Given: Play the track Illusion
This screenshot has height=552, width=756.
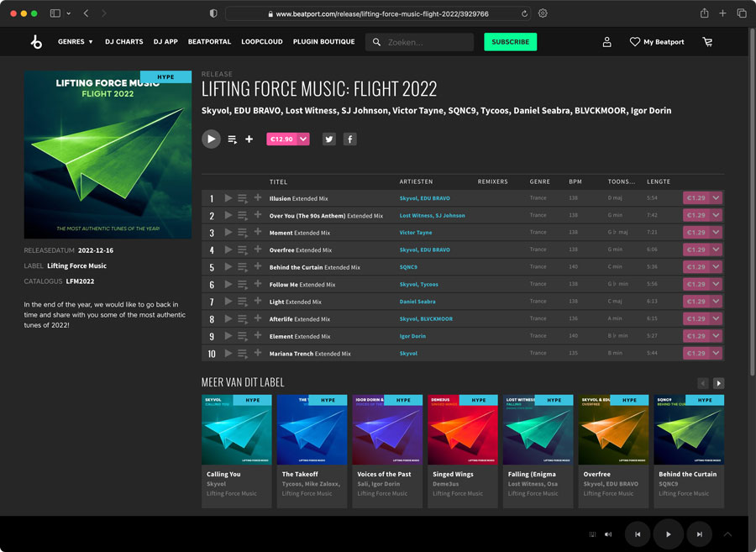Looking at the screenshot, I should pos(228,198).
